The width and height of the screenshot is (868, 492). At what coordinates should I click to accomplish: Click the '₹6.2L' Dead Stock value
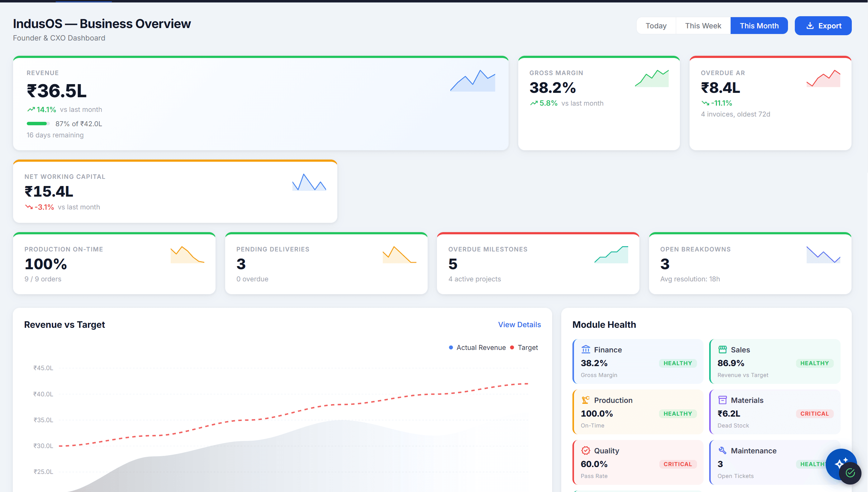click(729, 413)
